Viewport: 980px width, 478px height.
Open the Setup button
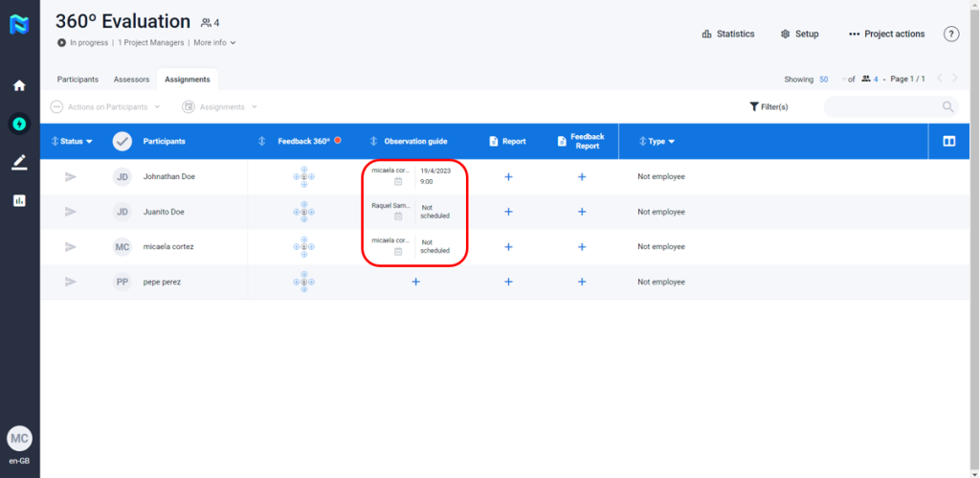point(800,34)
